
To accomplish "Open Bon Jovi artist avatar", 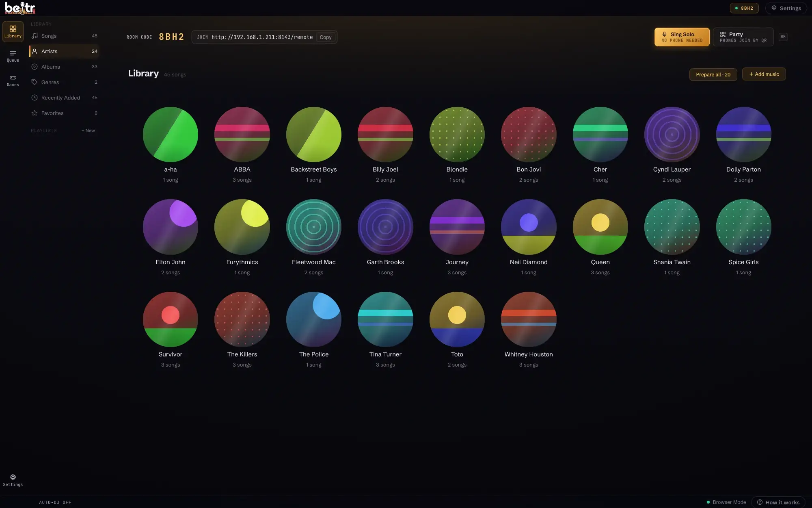I will pyautogui.click(x=529, y=135).
